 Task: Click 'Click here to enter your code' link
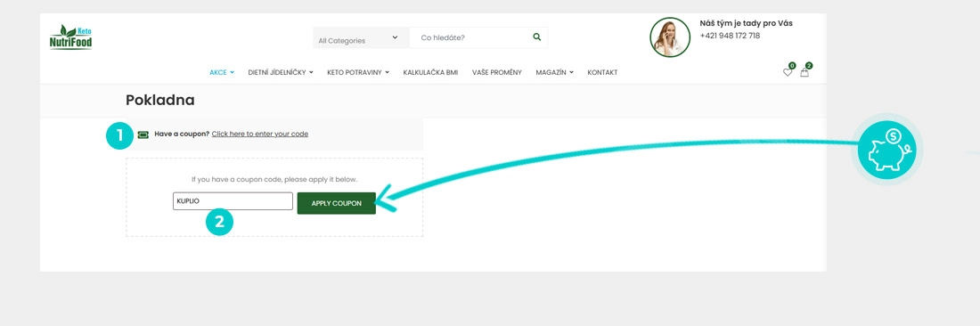[260, 134]
